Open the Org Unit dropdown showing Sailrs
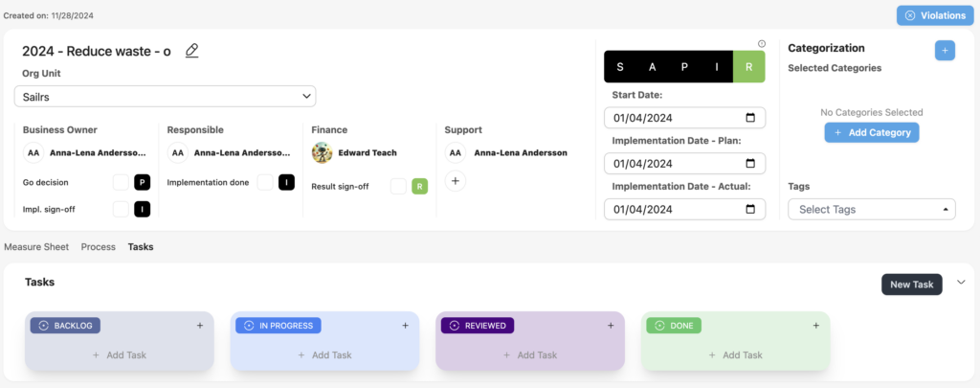The width and height of the screenshot is (980, 388). [165, 96]
